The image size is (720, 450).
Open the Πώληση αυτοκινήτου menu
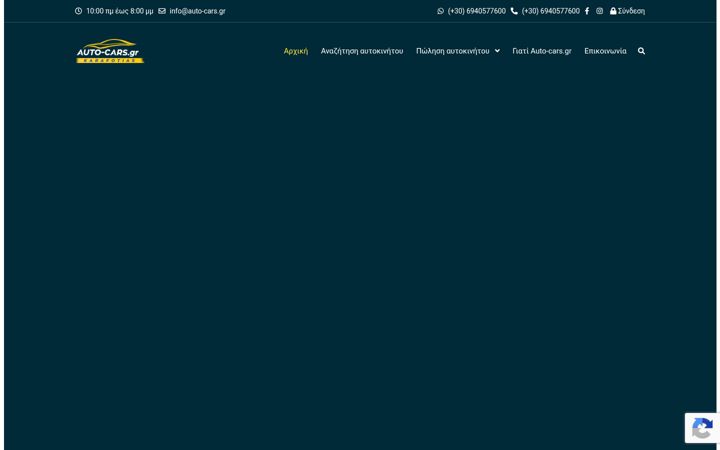pos(452,51)
